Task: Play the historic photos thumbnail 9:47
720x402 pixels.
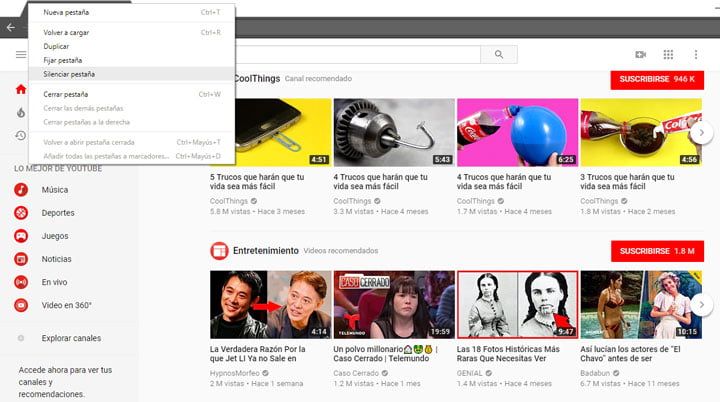Action: (518, 305)
